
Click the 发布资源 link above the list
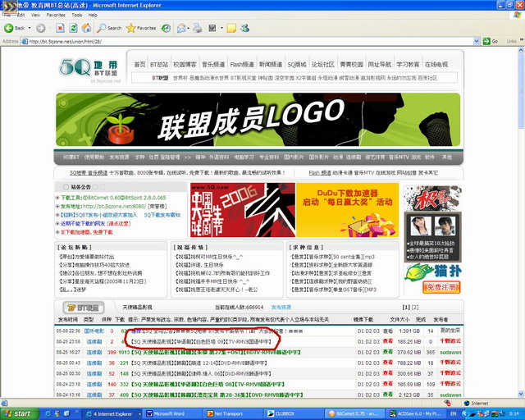[281, 307]
